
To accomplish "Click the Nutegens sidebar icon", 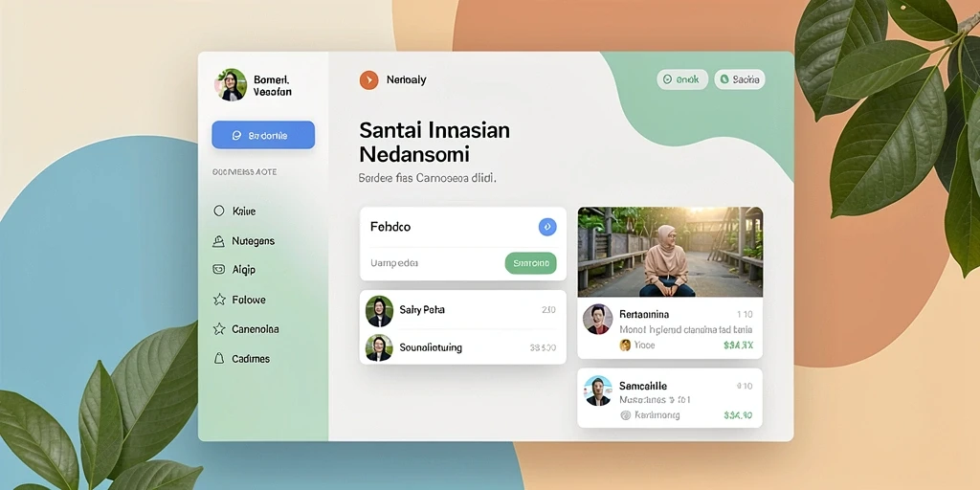I will [x=219, y=240].
